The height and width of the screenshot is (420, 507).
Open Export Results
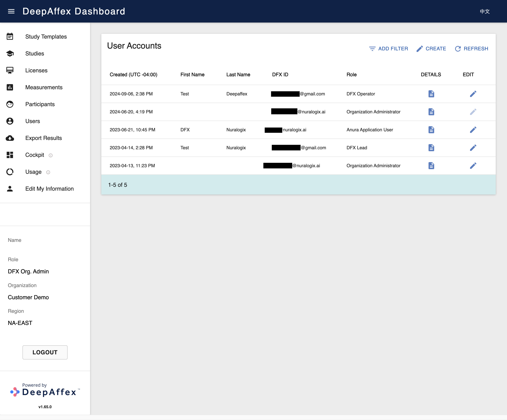pyautogui.click(x=43, y=138)
